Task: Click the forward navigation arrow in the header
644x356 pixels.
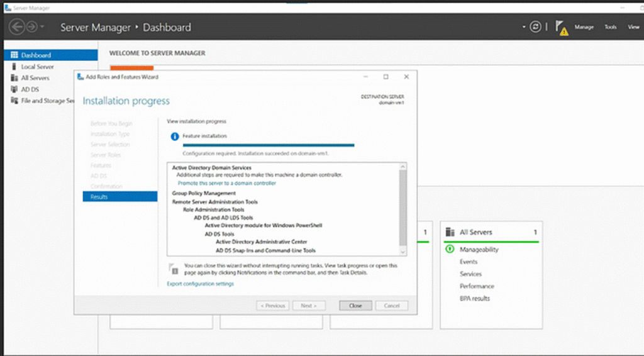Action: pyautogui.click(x=31, y=27)
